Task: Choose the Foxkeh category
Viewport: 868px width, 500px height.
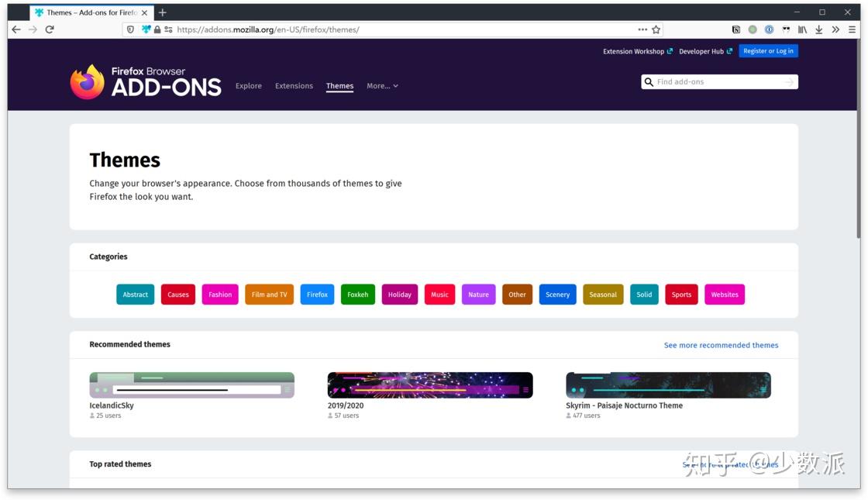Action: tap(357, 295)
